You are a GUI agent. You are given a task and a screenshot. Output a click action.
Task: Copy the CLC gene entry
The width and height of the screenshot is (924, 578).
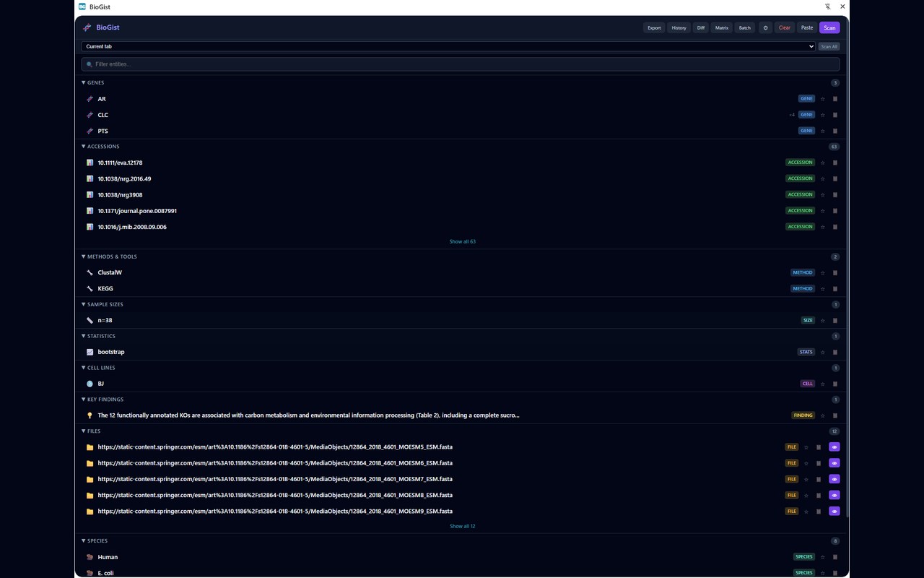[835, 115]
